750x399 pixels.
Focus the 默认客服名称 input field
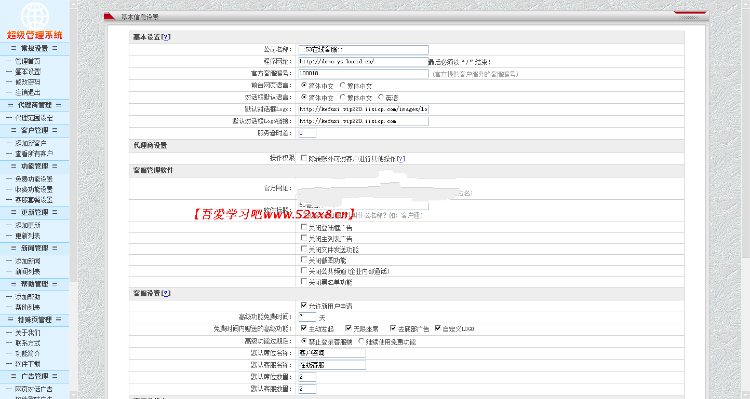pyautogui.click(x=332, y=365)
